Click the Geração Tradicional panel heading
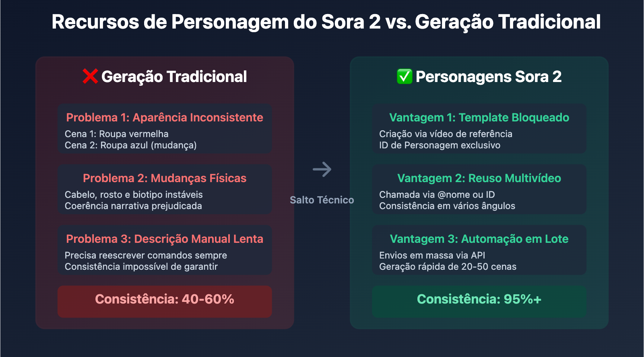Image resolution: width=644 pixels, height=357 pixels. pos(174,77)
